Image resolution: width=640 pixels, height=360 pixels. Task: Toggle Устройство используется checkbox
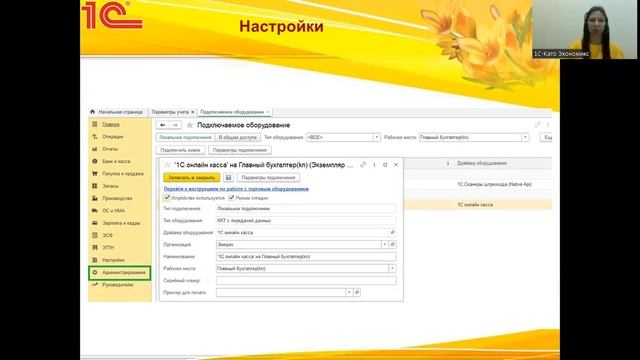click(167, 198)
